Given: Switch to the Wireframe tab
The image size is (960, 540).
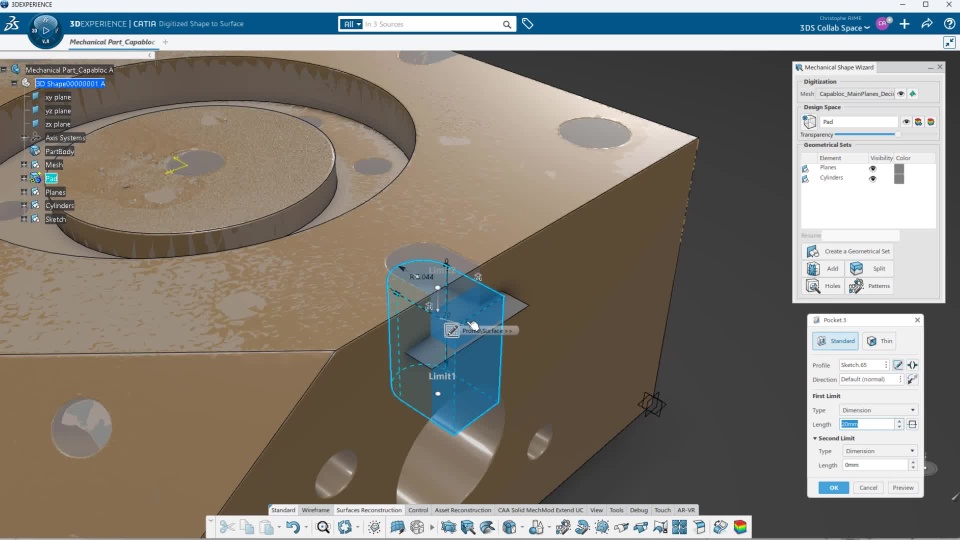Looking at the screenshot, I should (315, 510).
